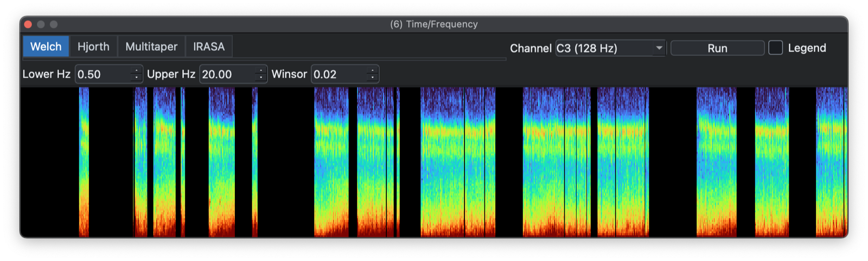Select the Multitaper tab
Screen dimensions: 868x261
click(x=151, y=47)
